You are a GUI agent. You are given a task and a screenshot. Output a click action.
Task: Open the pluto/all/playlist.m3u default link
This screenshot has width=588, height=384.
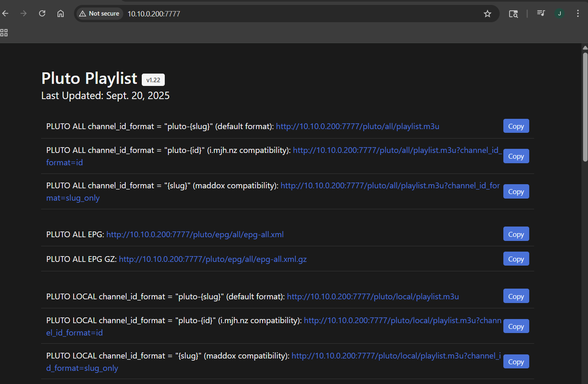[x=357, y=126]
